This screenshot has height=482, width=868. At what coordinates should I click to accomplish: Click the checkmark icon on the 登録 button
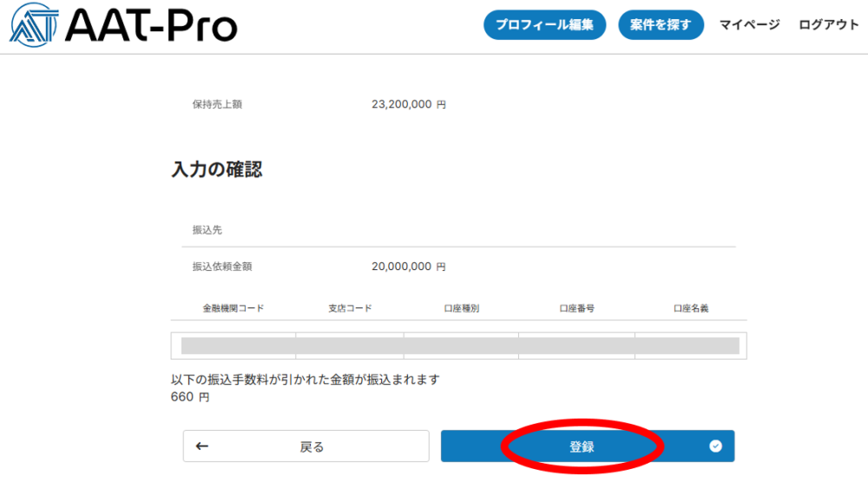715,446
